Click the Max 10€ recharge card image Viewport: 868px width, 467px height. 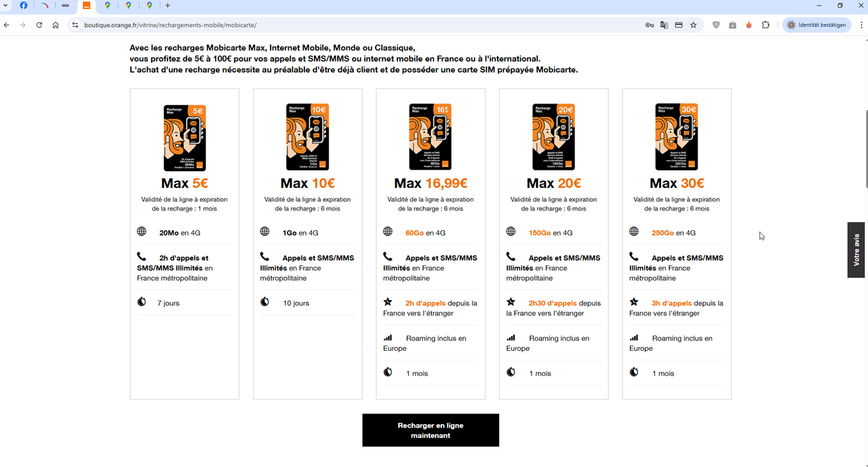click(307, 138)
